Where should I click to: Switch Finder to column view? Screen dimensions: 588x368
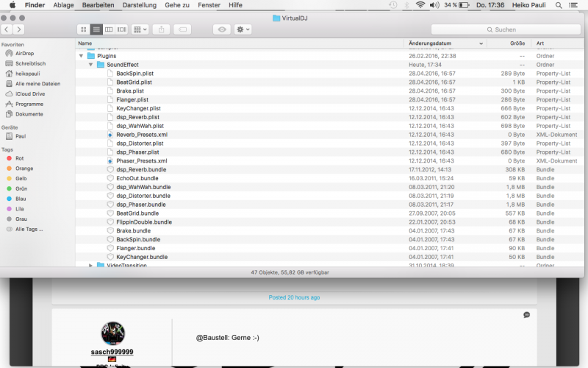(109, 29)
